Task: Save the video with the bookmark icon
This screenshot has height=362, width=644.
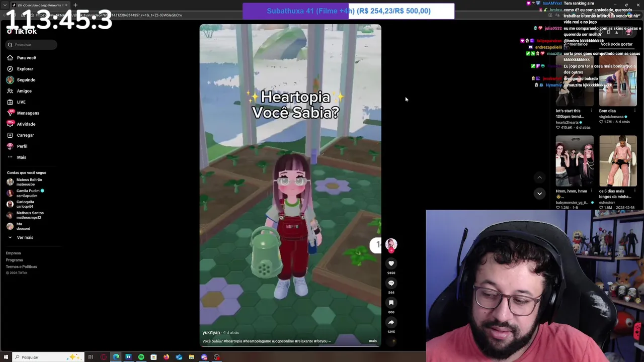Action: pyautogui.click(x=391, y=303)
